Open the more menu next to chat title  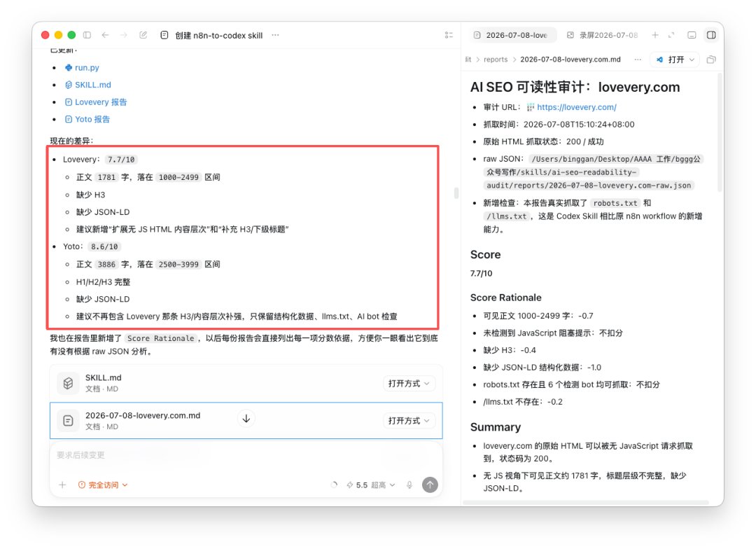tap(275, 35)
